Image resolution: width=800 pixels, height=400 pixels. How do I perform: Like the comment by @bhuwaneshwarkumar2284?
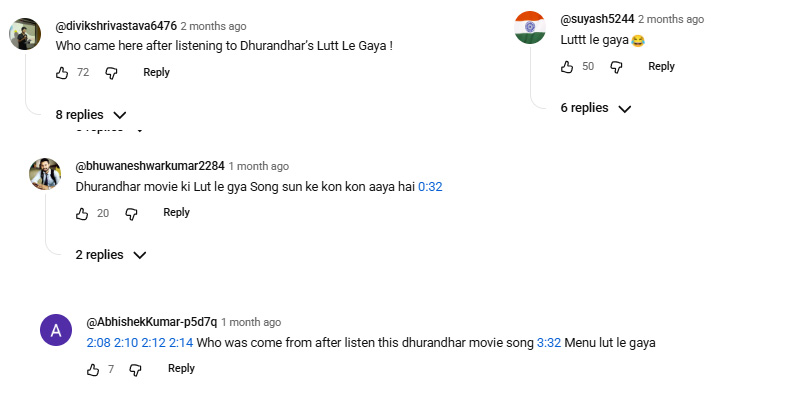pos(82,213)
